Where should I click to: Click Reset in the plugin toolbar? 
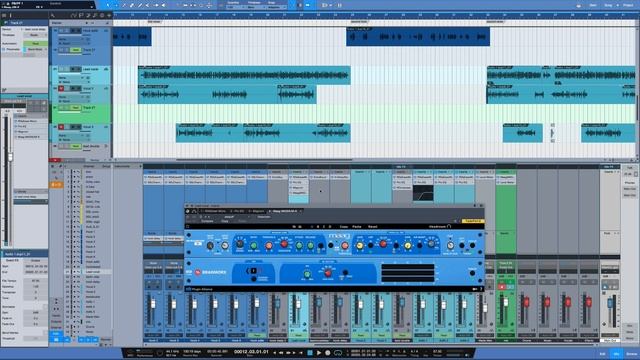click(373, 227)
